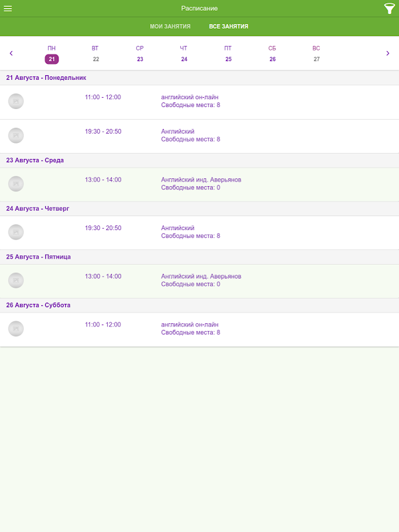Open the hamburger menu
This screenshot has height=532, width=399.
(x=8, y=9)
